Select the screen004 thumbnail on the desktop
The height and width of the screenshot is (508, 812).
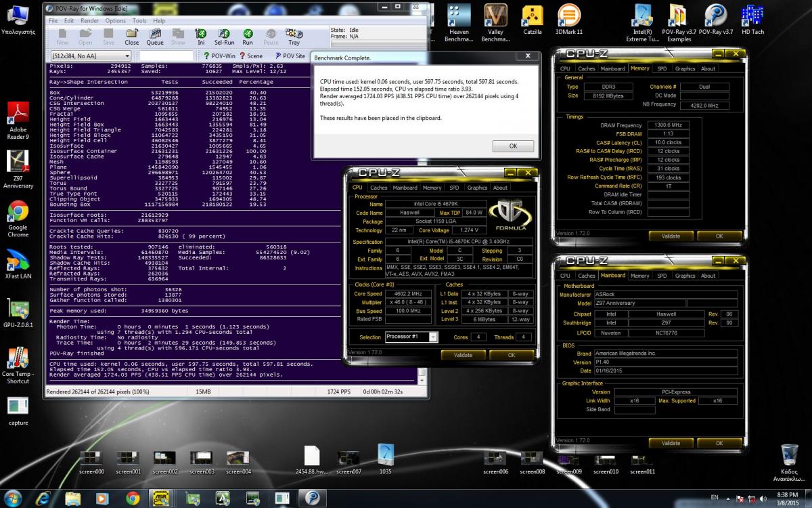[x=238, y=462]
